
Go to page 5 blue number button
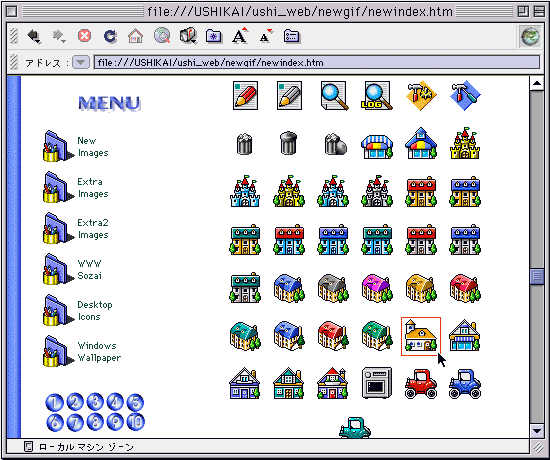coord(135,402)
